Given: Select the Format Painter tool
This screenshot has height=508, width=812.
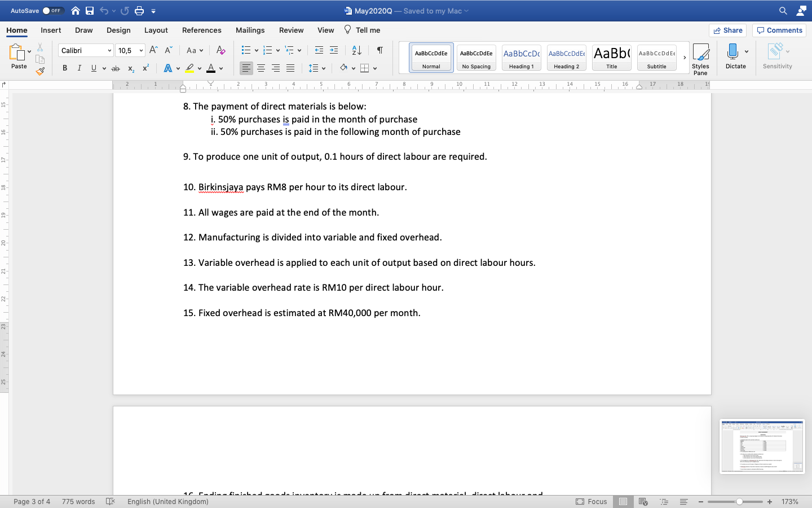Looking at the screenshot, I should (x=39, y=71).
